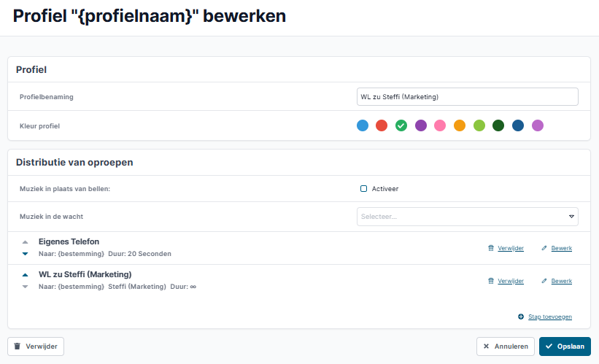Click pencil icon for Eigenes Telefon step

click(x=544, y=248)
